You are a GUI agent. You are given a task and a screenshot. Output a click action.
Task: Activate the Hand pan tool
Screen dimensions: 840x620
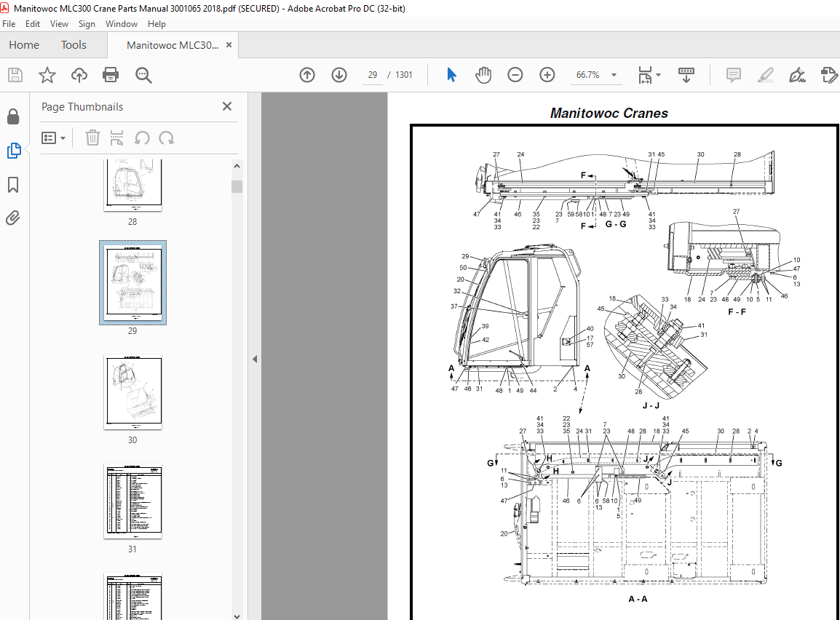click(x=483, y=75)
